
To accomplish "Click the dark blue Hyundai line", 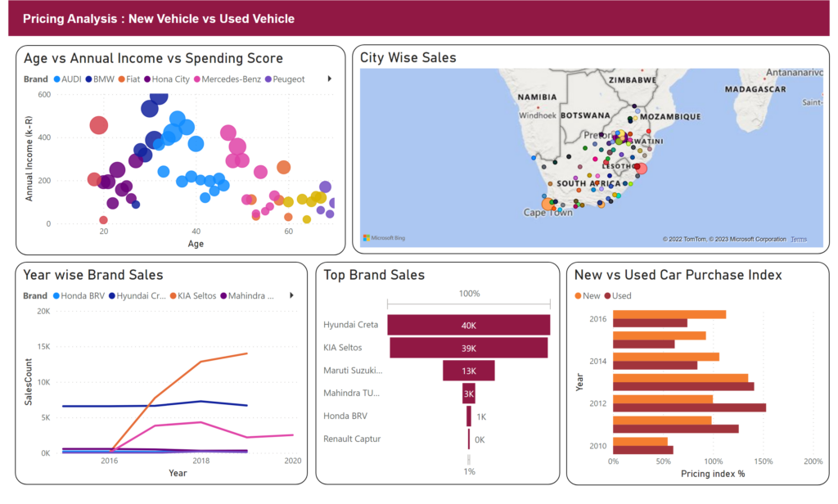I will click(x=155, y=406).
